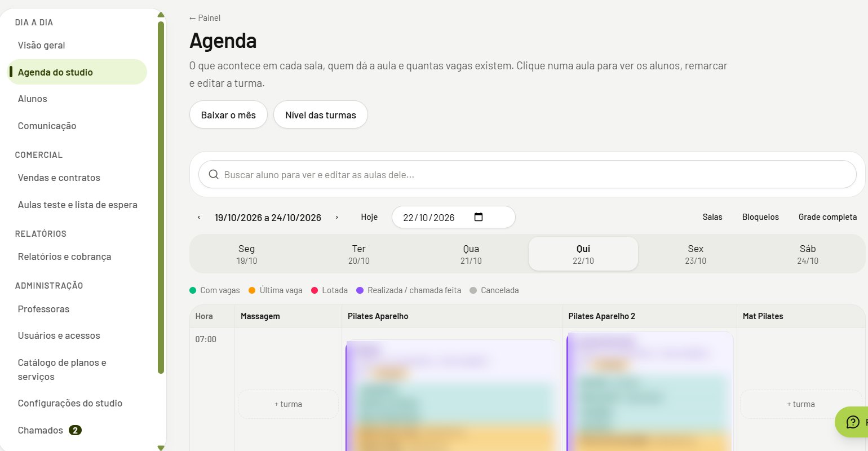Viewport: 868px width, 451px height.
Task: Go to previous week arrow
Action: pos(199,218)
